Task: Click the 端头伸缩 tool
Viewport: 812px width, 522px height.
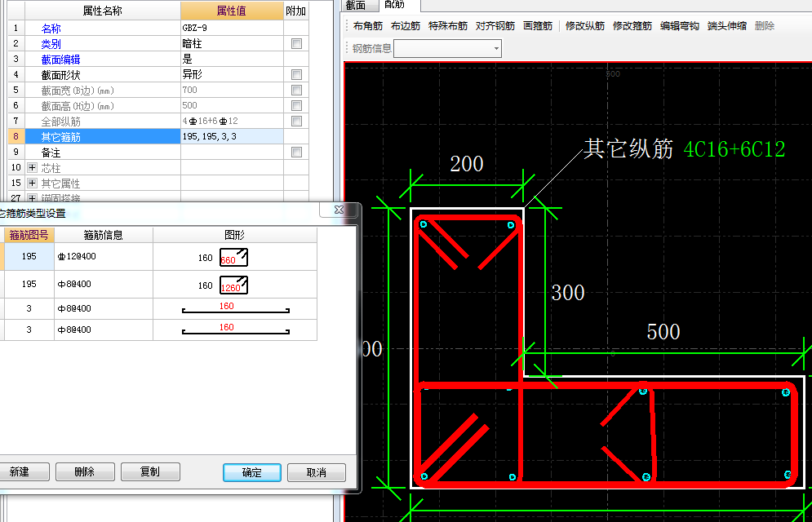Action: click(727, 26)
